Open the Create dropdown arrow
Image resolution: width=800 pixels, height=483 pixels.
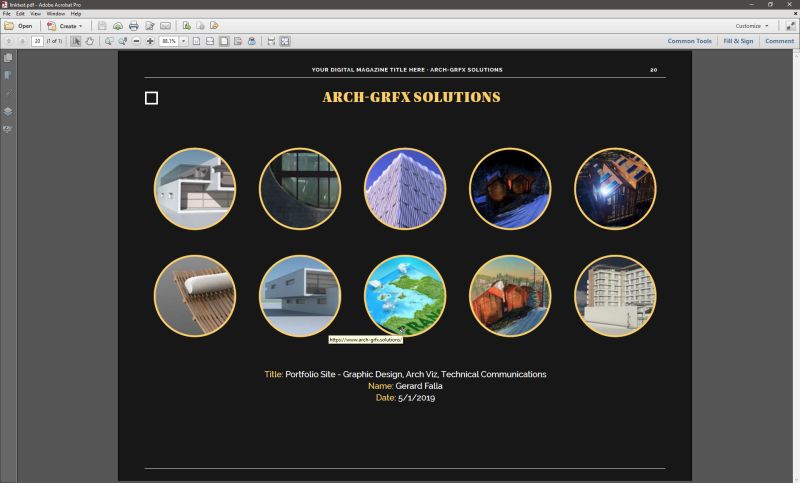coord(81,26)
